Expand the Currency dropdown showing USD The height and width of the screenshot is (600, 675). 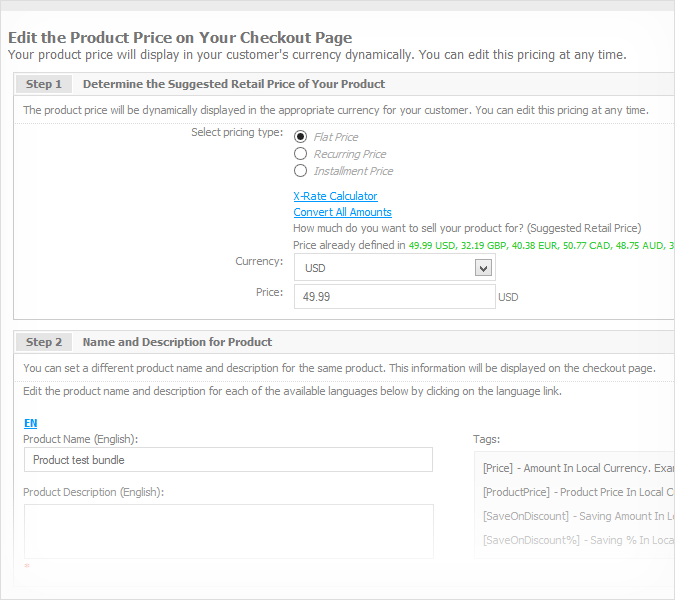(384, 268)
